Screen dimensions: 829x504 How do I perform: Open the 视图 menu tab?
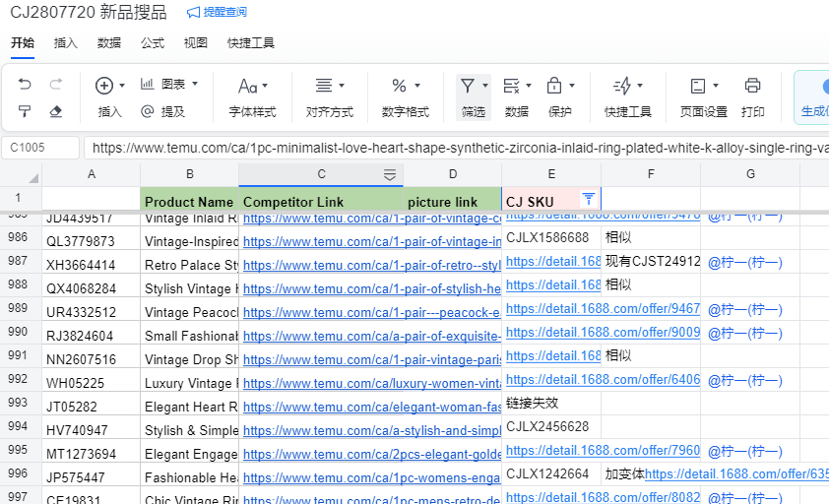coord(196,43)
